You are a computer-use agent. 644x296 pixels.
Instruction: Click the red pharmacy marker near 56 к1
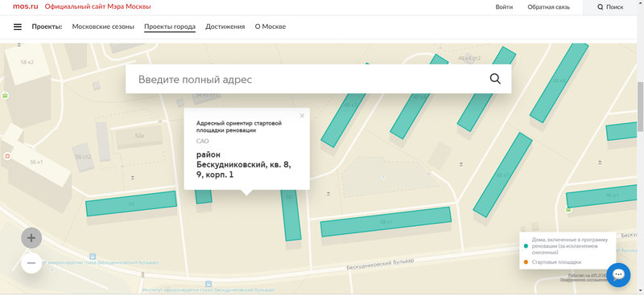[x=7, y=156]
